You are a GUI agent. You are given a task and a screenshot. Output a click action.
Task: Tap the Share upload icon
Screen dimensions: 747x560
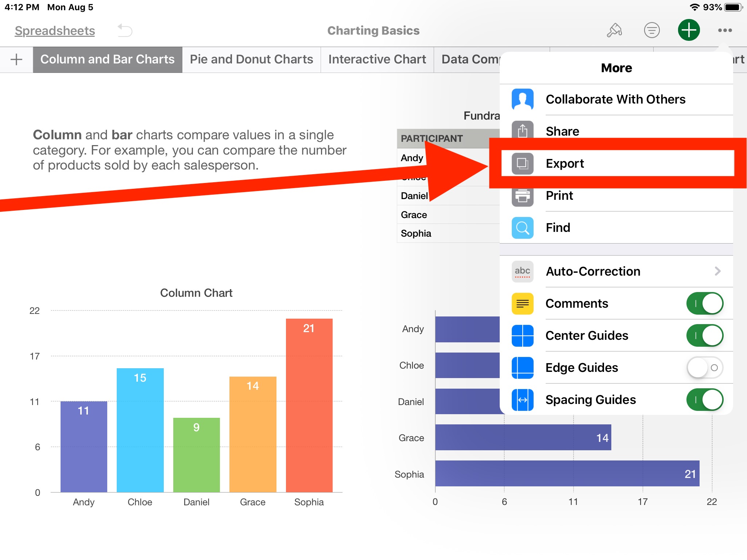coord(522,131)
